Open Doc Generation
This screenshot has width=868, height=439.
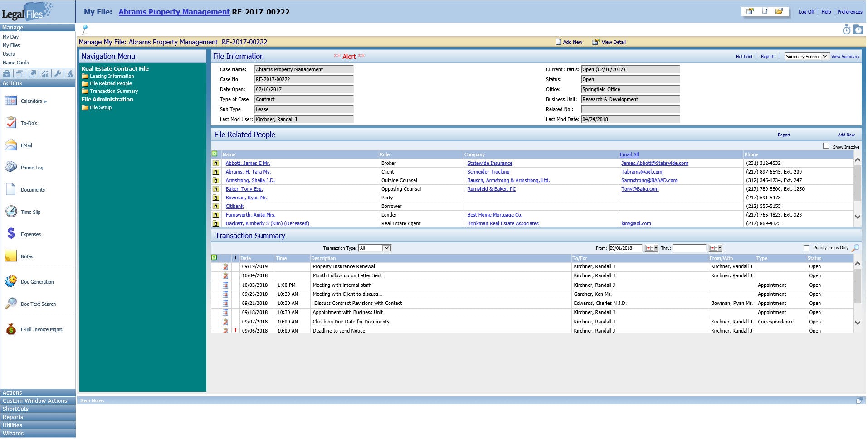pos(11,281)
